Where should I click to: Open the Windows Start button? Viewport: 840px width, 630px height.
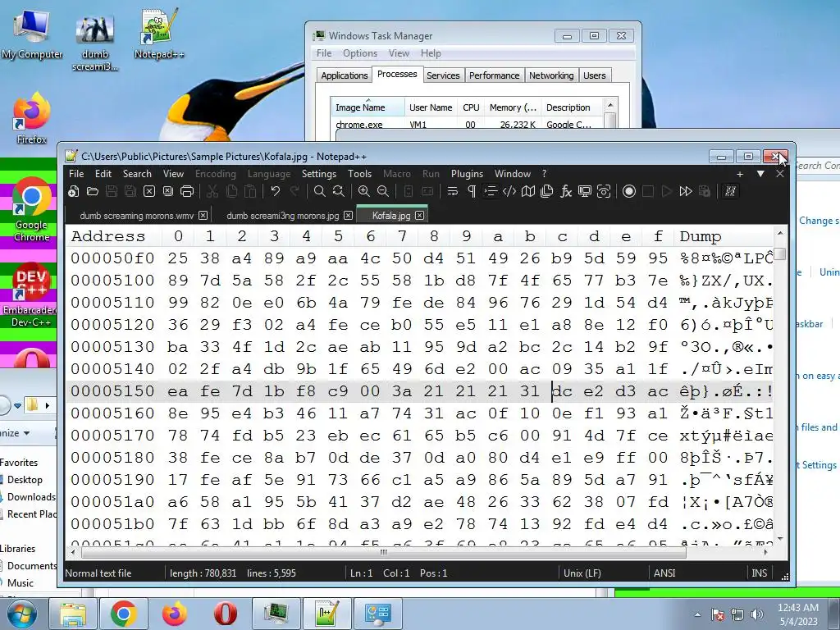(x=21, y=614)
